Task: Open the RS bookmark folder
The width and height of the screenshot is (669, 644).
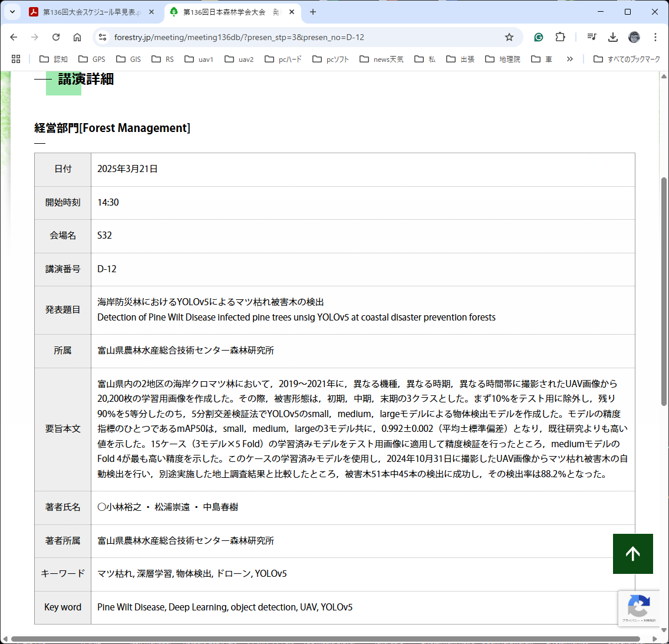Action: [163, 60]
